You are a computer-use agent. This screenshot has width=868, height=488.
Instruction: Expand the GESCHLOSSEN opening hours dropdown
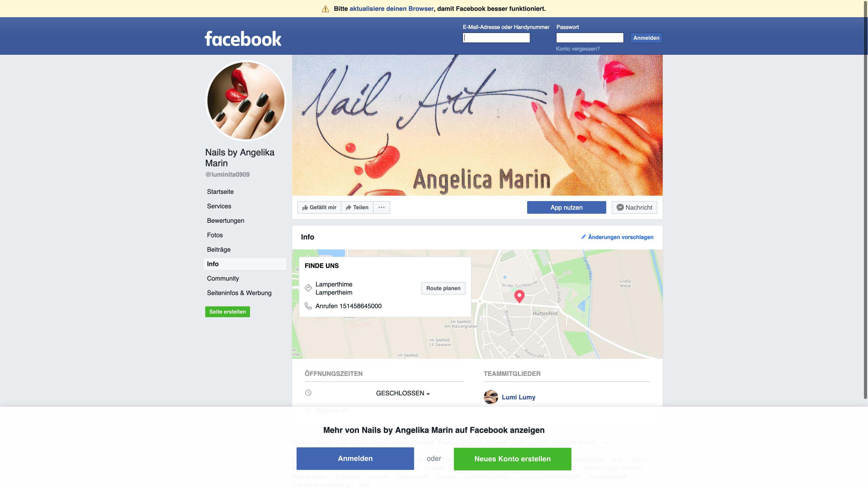403,393
